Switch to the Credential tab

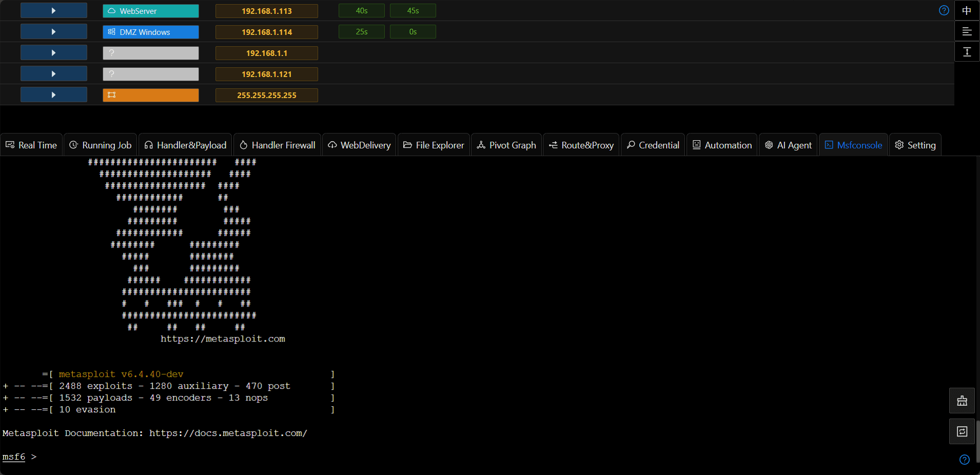click(653, 145)
